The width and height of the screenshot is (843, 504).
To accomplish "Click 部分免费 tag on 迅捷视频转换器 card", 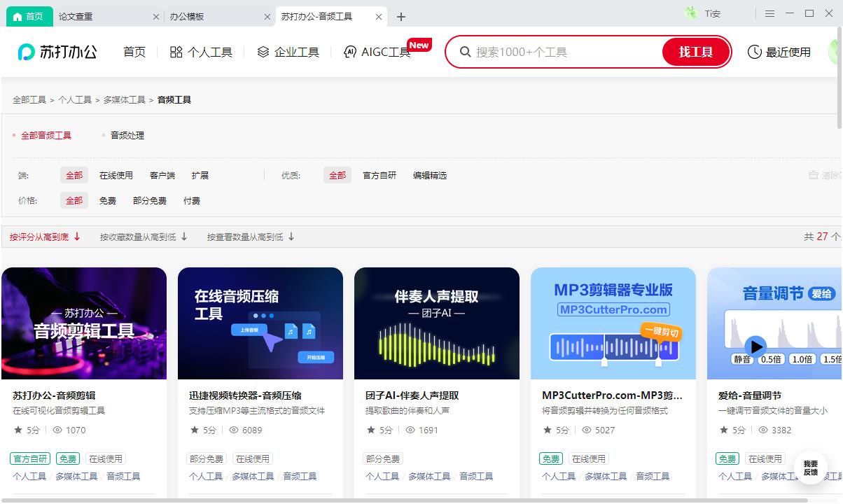I will click(x=207, y=459).
